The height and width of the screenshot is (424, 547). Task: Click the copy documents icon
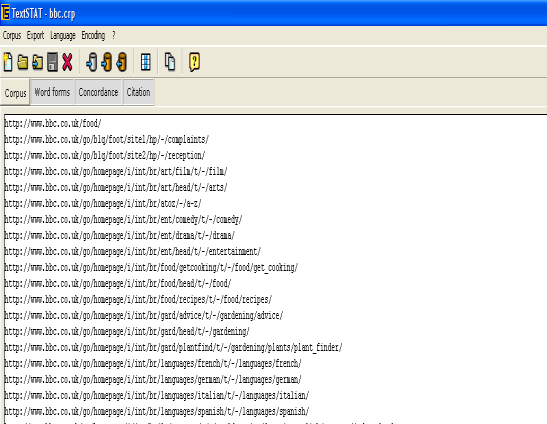pos(170,62)
